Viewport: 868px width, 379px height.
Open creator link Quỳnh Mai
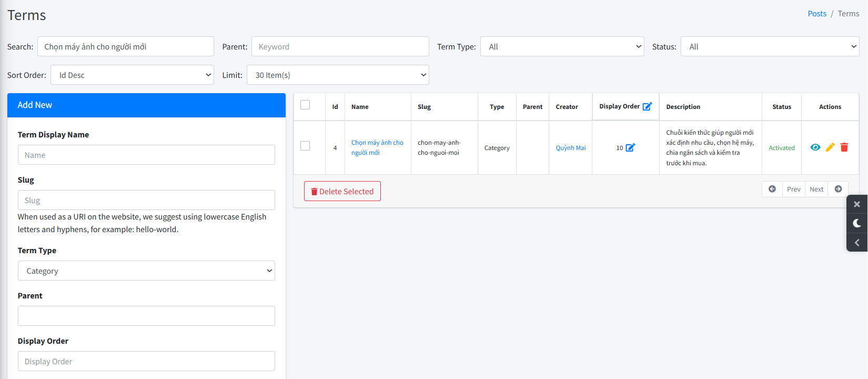point(571,148)
